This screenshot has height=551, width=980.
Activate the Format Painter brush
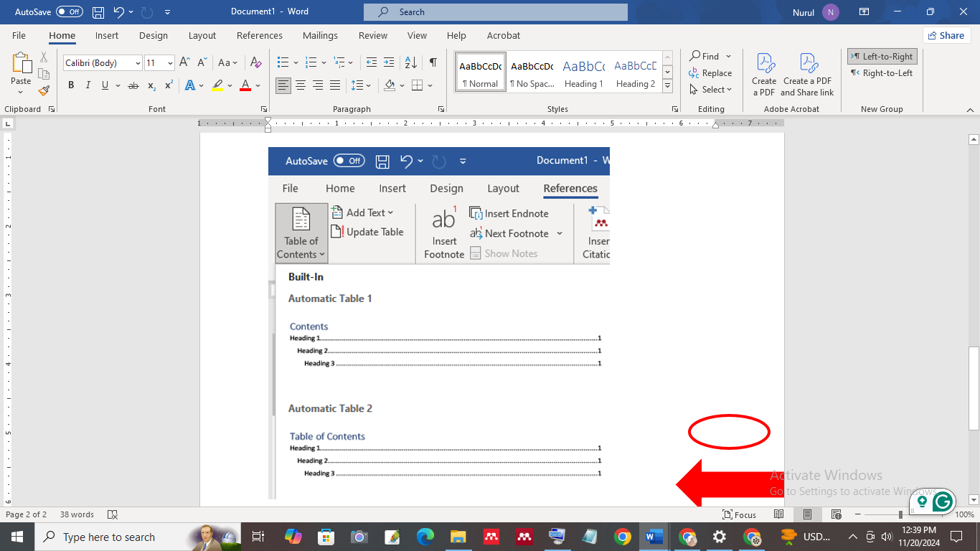coord(44,90)
